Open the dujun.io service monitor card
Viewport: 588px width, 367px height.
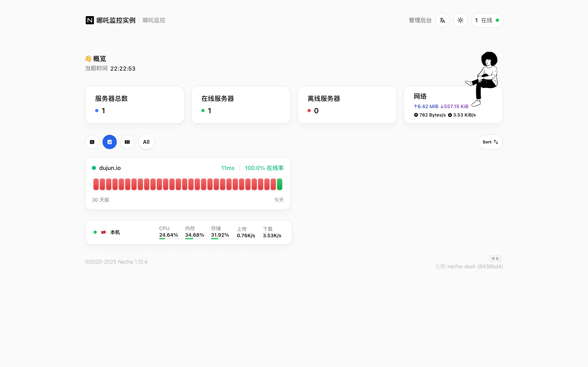[x=187, y=183]
